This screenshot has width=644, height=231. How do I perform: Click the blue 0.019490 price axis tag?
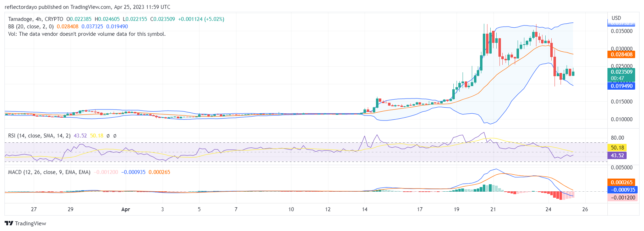[621, 86]
